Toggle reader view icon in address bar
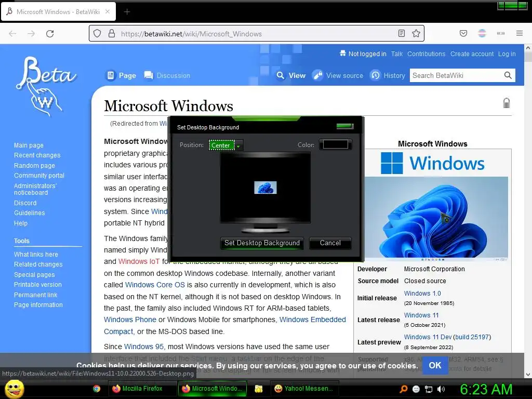Screen dimensions: 532x399 402,33
